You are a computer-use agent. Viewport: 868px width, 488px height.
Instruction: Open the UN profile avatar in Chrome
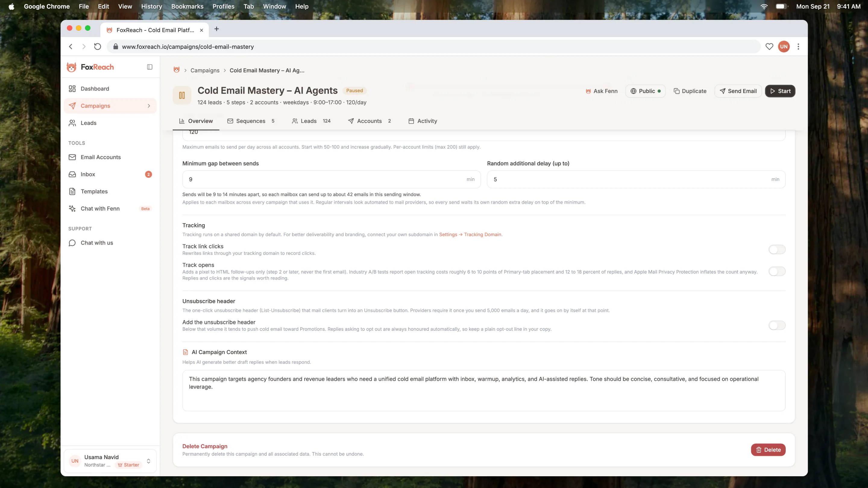pyautogui.click(x=784, y=46)
